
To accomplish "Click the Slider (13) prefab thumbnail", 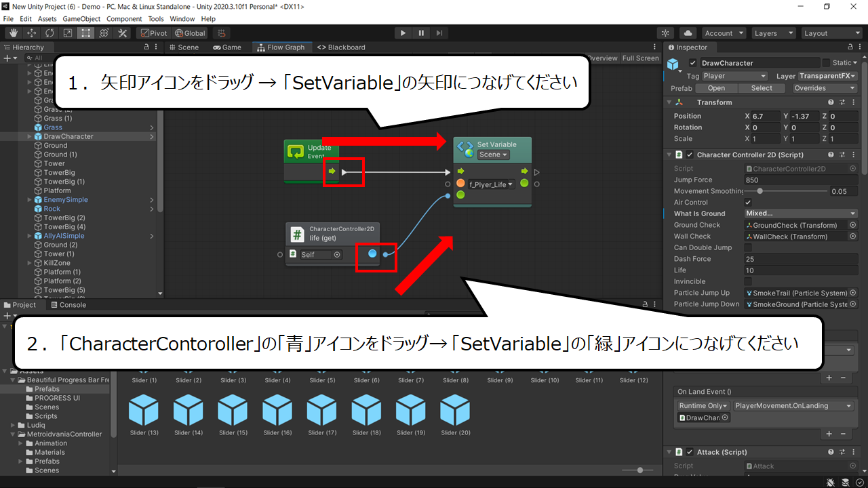I will (x=143, y=410).
